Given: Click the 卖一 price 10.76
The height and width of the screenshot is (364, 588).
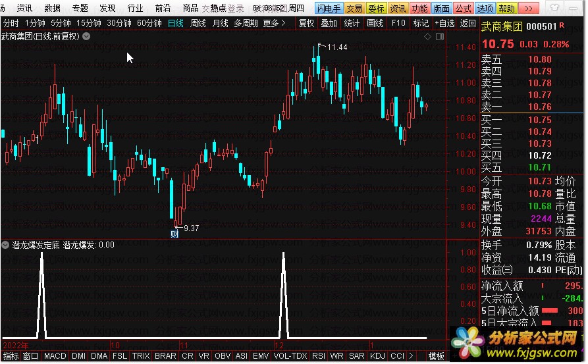Looking at the screenshot, I should [x=540, y=107].
